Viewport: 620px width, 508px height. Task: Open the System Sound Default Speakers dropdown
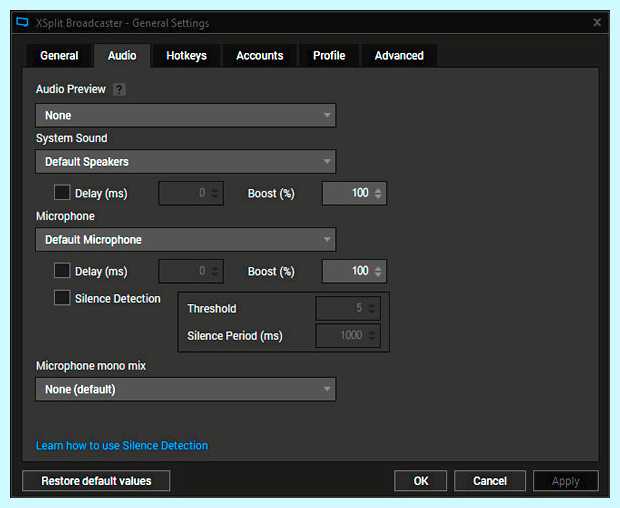[x=185, y=161]
